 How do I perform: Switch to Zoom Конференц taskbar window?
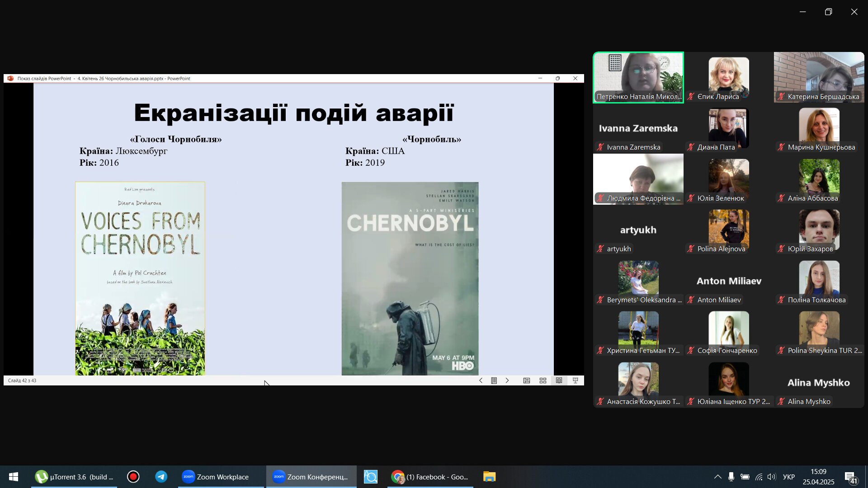tap(311, 477)
